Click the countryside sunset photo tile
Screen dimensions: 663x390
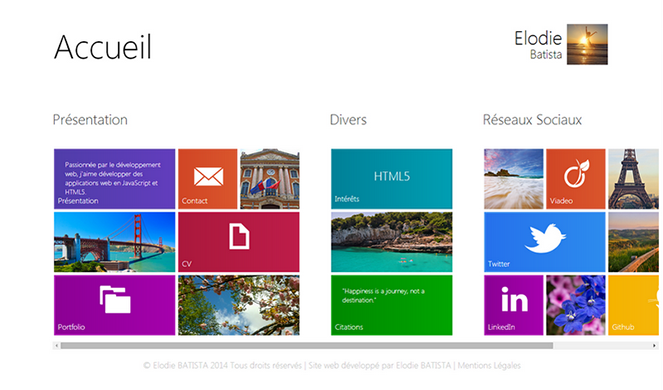coord(633,242)
